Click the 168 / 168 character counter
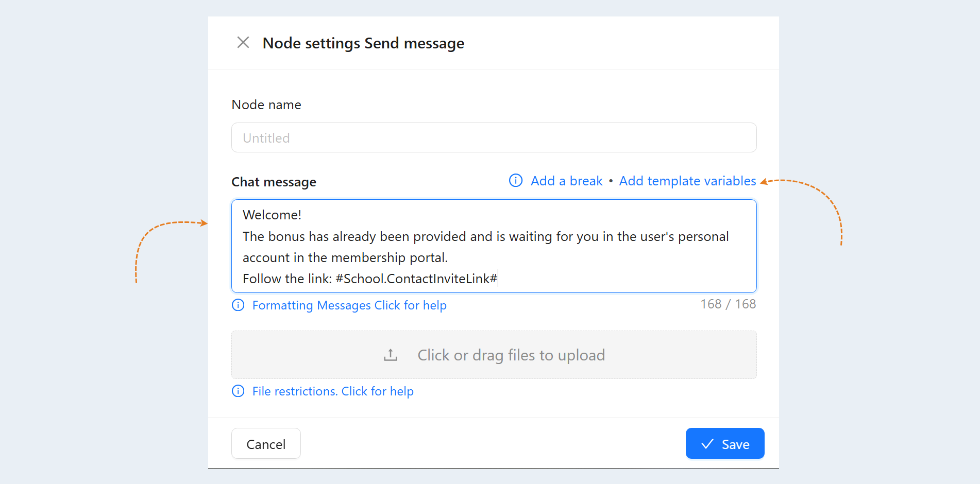 click(728, 304)
